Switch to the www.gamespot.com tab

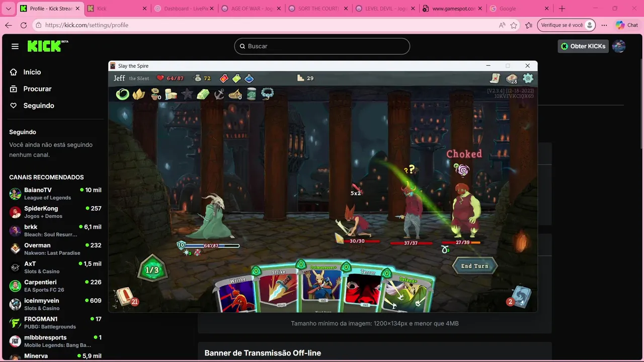click(452, 9)
